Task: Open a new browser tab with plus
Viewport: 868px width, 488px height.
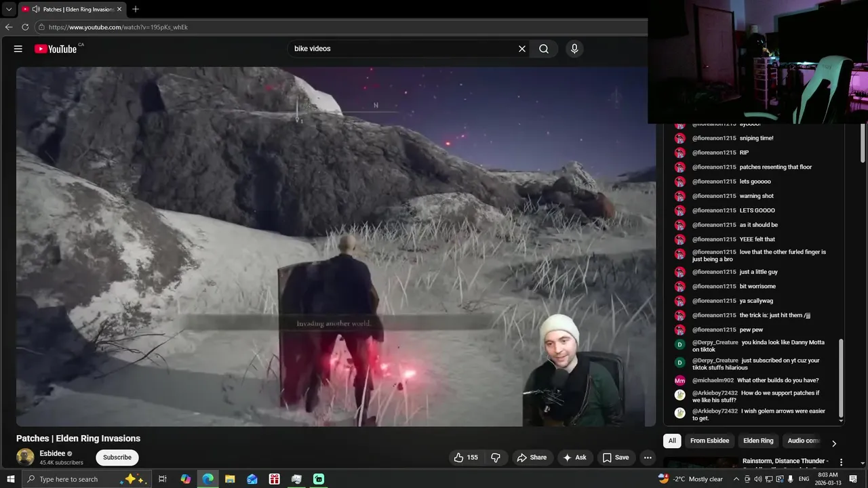Action: pyautogui.click(x=136, y=9)
